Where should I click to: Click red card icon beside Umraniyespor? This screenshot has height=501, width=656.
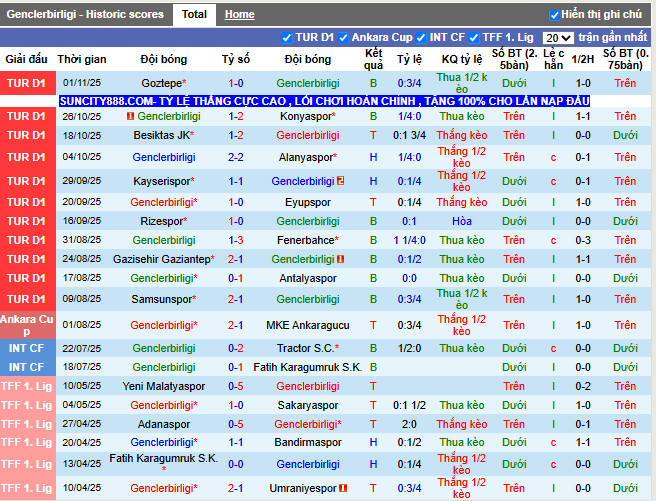(x=343, y=488)
